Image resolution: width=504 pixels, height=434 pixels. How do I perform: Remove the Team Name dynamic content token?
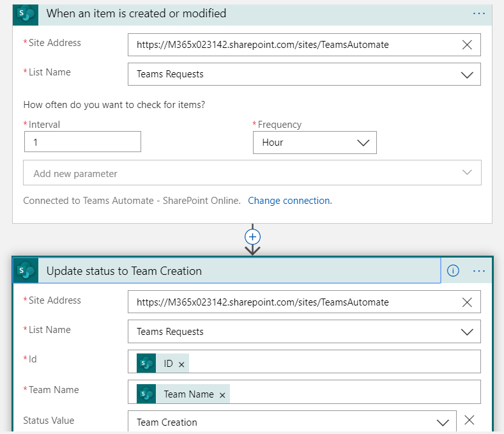pos(222,395)
